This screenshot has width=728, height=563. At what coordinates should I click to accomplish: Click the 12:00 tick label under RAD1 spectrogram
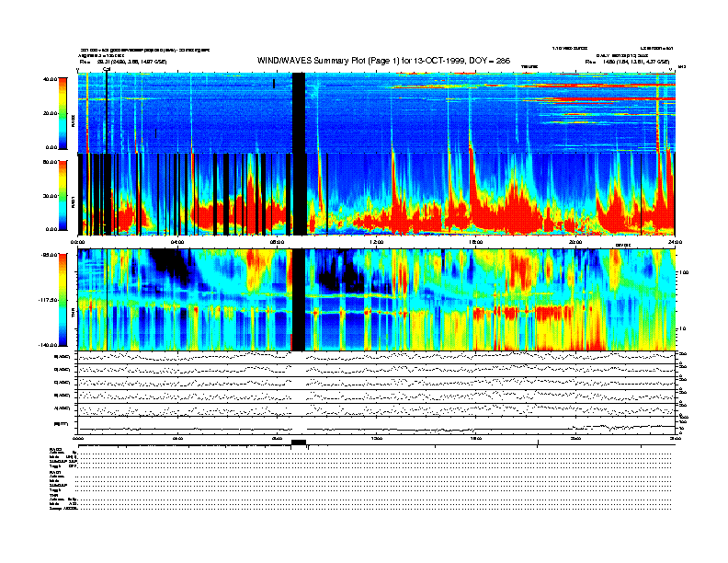376,242
